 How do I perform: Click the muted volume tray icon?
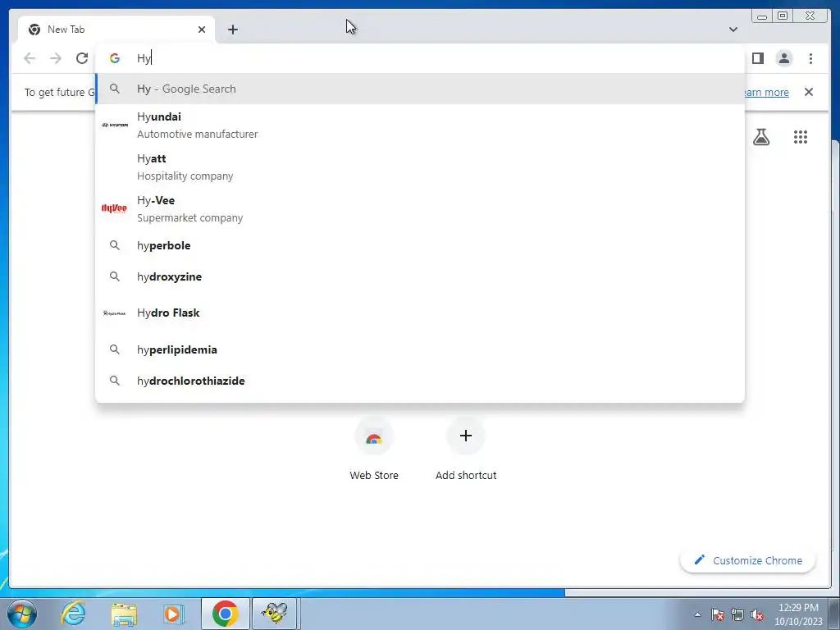757,614
